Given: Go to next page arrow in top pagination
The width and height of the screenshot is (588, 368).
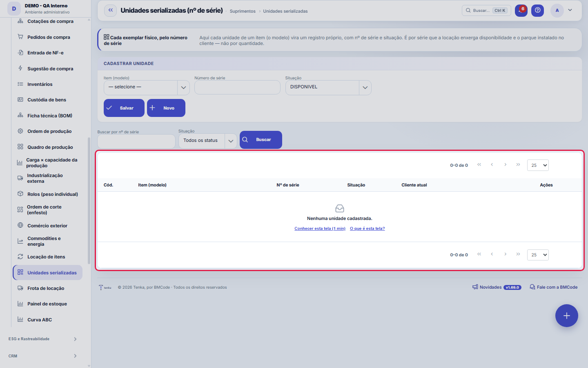Looking at the screenshot, I should click(x=506, y=165).
